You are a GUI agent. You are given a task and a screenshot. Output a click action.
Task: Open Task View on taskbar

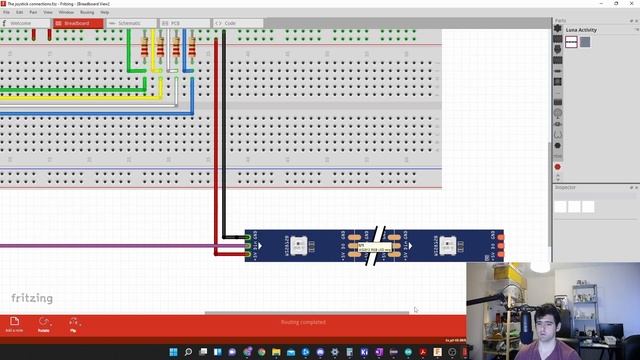tap(203, 352)
